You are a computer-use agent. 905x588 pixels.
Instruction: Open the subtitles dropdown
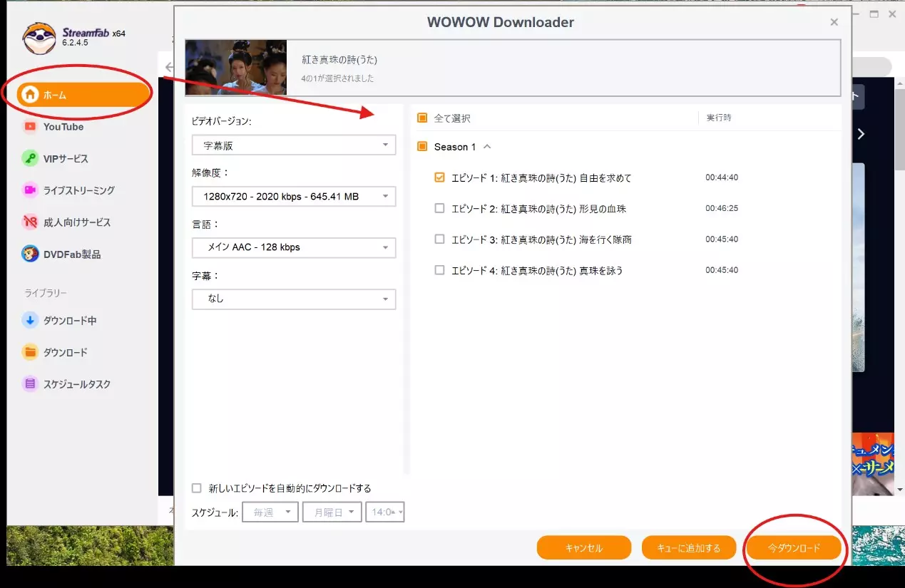click(294, 299)
